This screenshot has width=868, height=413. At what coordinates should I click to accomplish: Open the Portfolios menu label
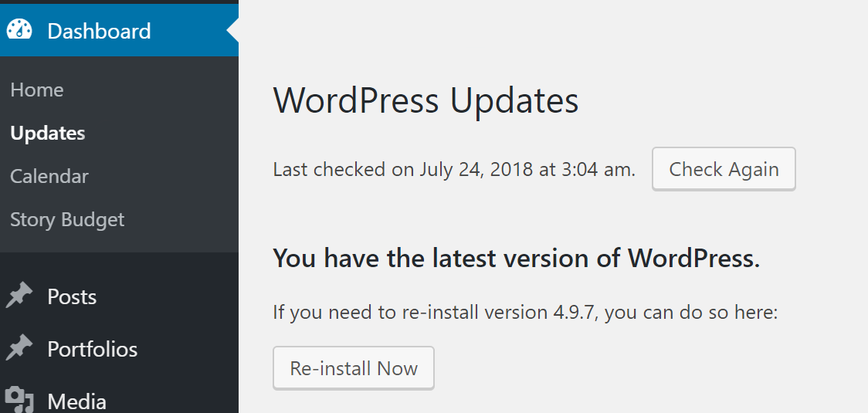pyautogui.click(x=93, y=350)
